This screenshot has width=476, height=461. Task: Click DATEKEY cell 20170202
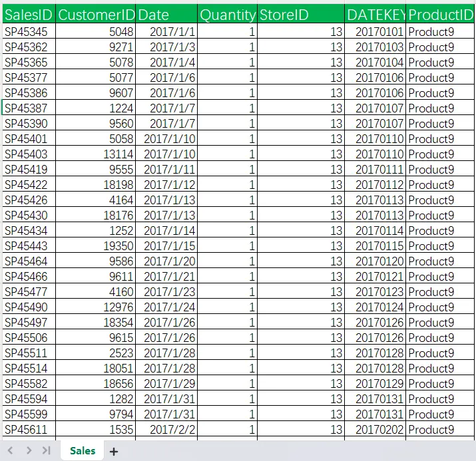coord(375,428)
